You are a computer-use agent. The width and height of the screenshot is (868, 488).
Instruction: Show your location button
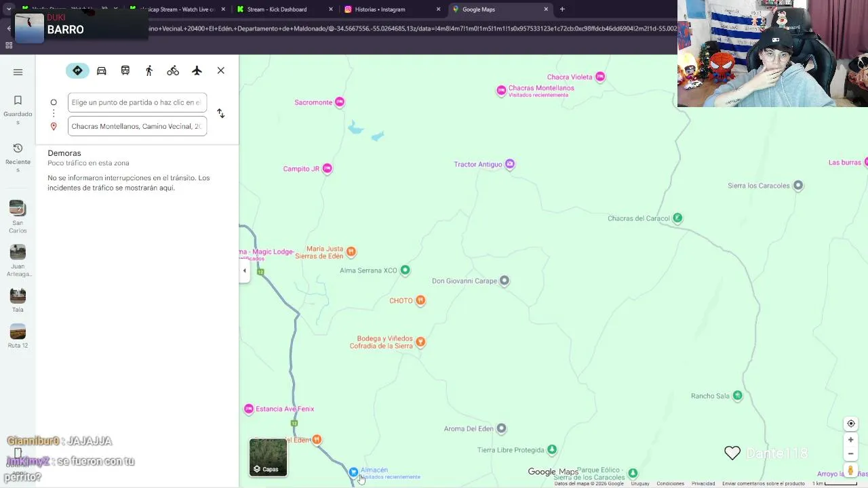pos(851,424)
